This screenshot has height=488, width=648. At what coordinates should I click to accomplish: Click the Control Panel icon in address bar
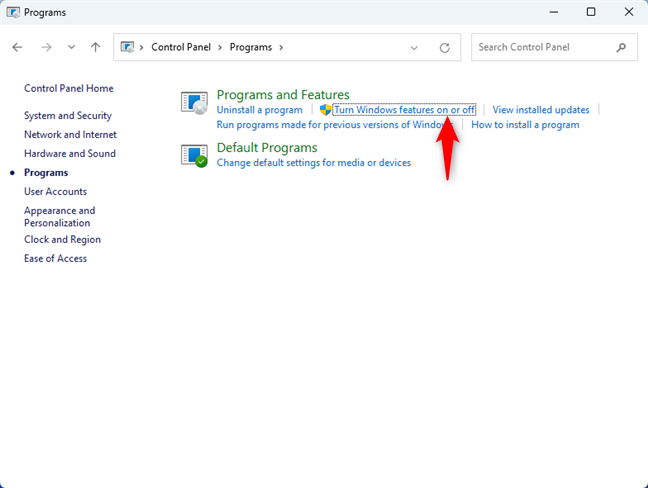127,47
